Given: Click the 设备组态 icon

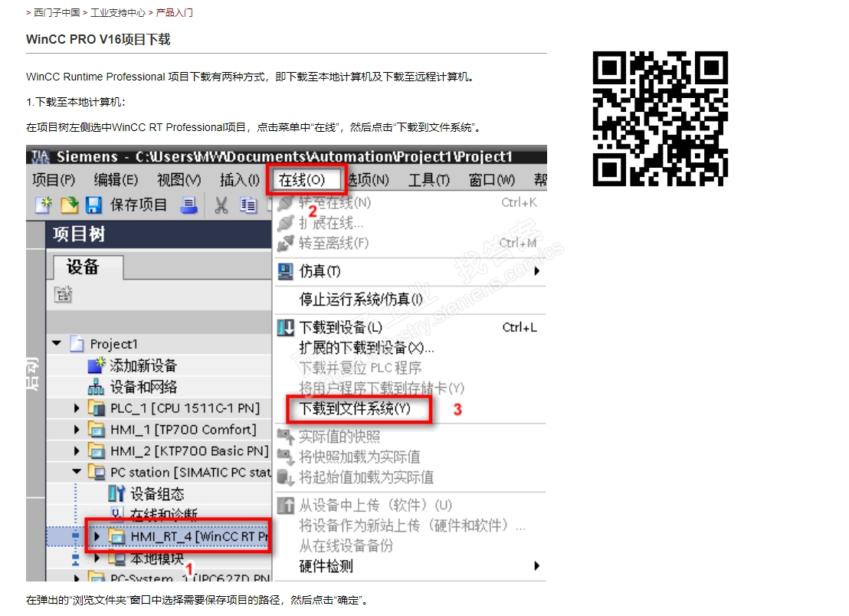Looking at the screenshot, I should [116, 493].
